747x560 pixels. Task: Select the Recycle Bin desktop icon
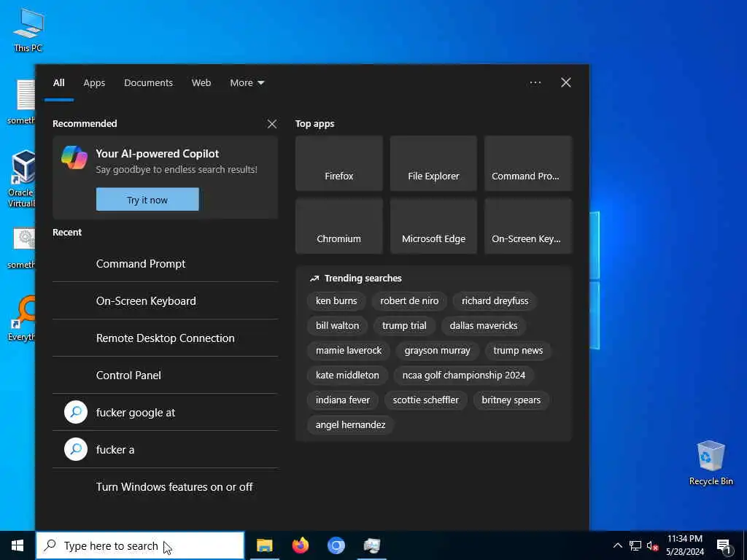point(711,463)
